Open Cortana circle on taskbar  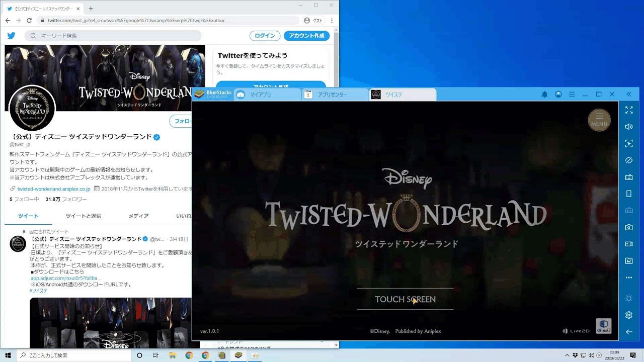coord(139,355)
